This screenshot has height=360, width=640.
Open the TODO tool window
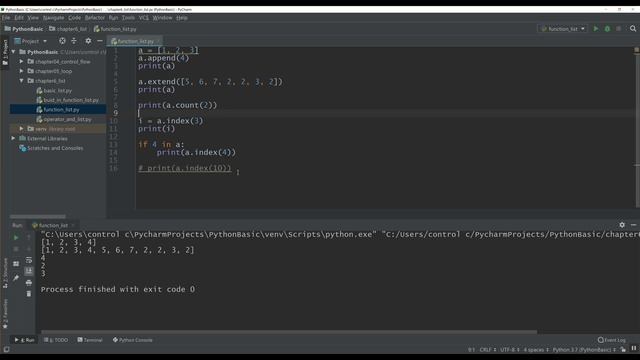[x=56, y=340]
